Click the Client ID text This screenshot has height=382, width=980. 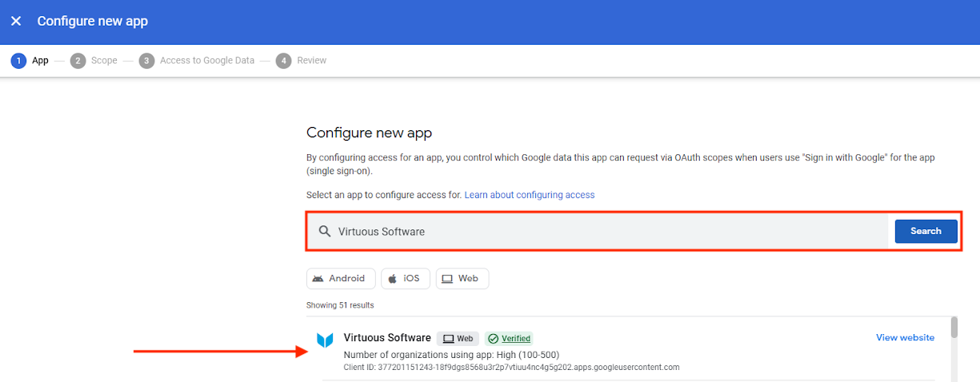[511, 368]
